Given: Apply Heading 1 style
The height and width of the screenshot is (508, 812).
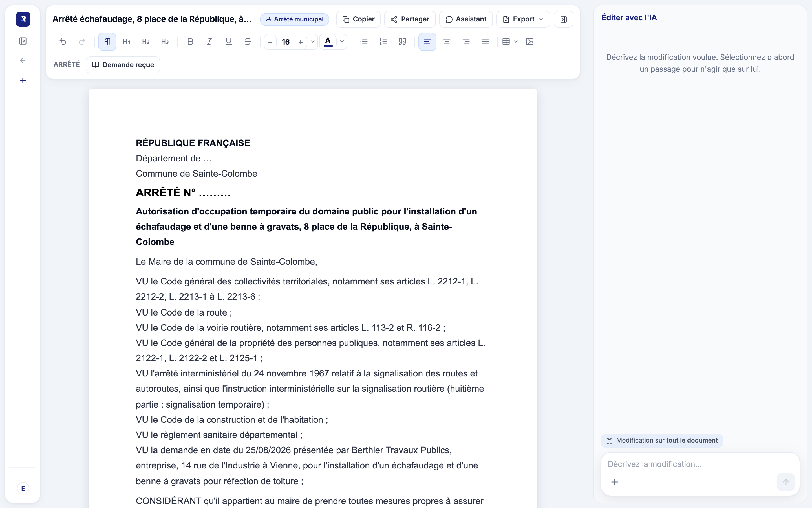Looking at the screenshot, I should coord(127,42).
